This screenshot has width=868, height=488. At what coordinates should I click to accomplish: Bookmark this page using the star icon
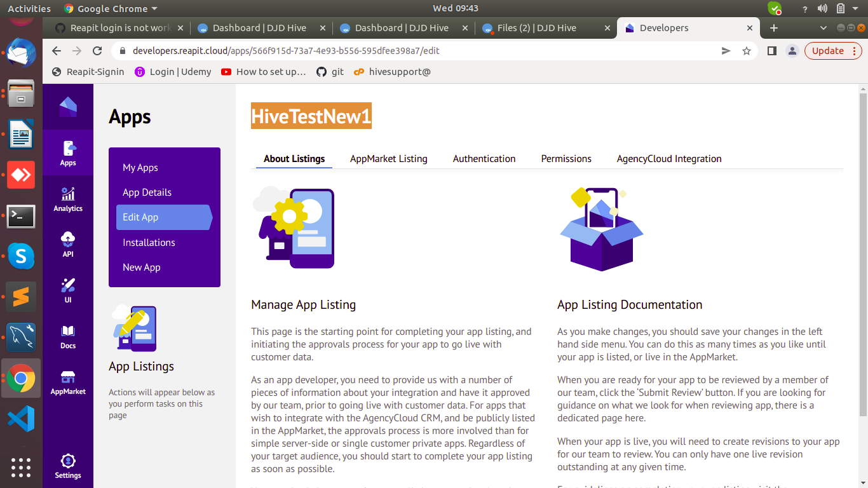tap(747, 51)
